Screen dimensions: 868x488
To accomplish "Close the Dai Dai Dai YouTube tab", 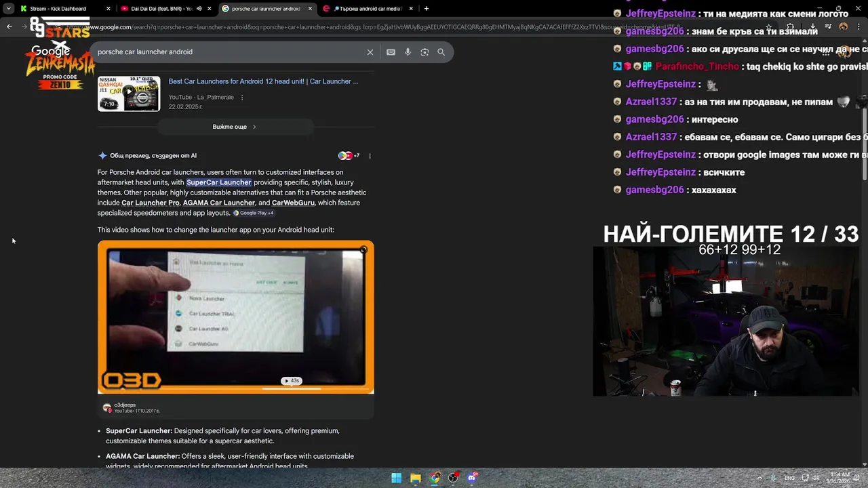I will pyautogui.click(x=209, y=9).
